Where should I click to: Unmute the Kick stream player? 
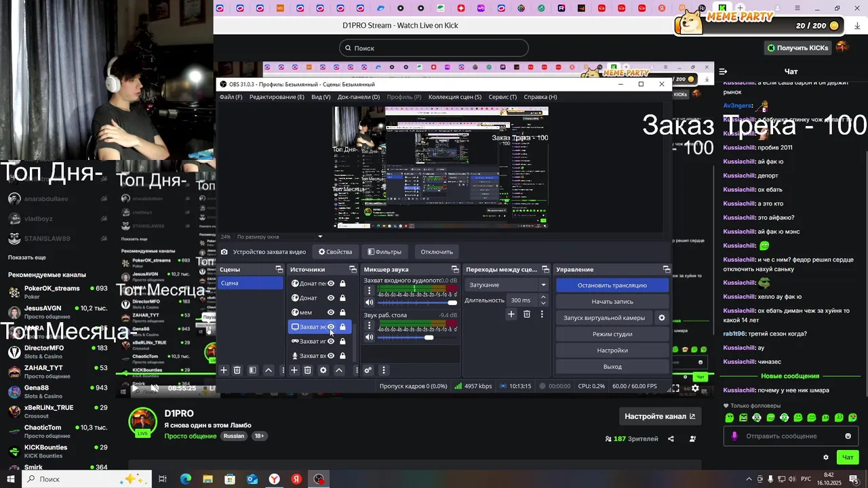coord(155,388)
